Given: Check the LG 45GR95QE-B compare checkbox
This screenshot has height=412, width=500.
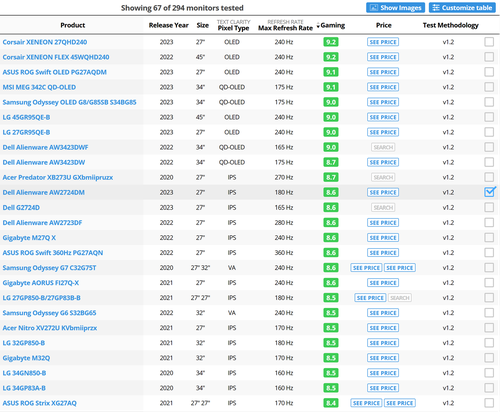Looking at the screenshot, I should click(x=489, y=117).
